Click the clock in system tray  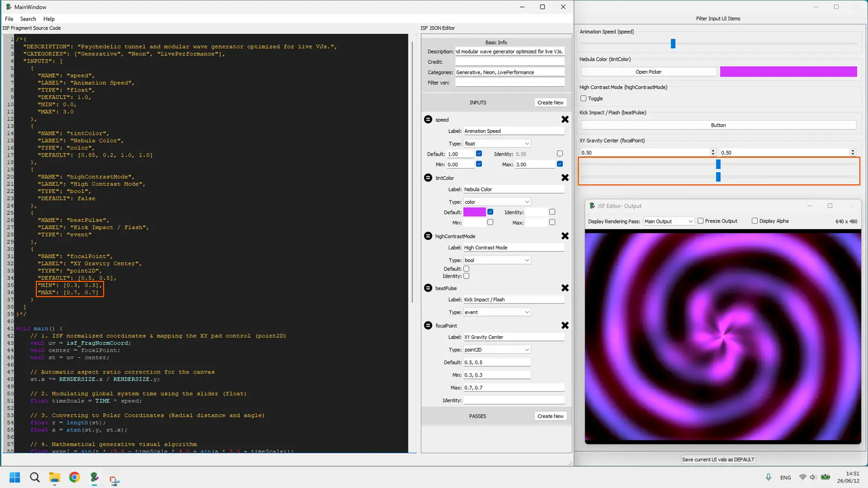(848, 477)
